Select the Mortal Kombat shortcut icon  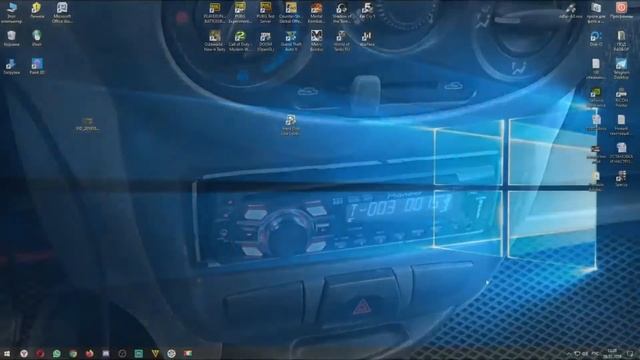[x=316, y=12]
